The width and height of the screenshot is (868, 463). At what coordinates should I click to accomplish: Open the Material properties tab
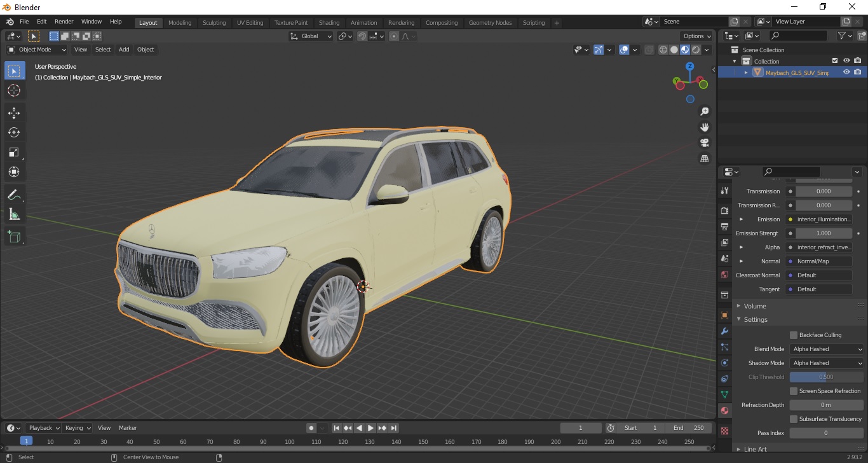(x=724, y=411)
